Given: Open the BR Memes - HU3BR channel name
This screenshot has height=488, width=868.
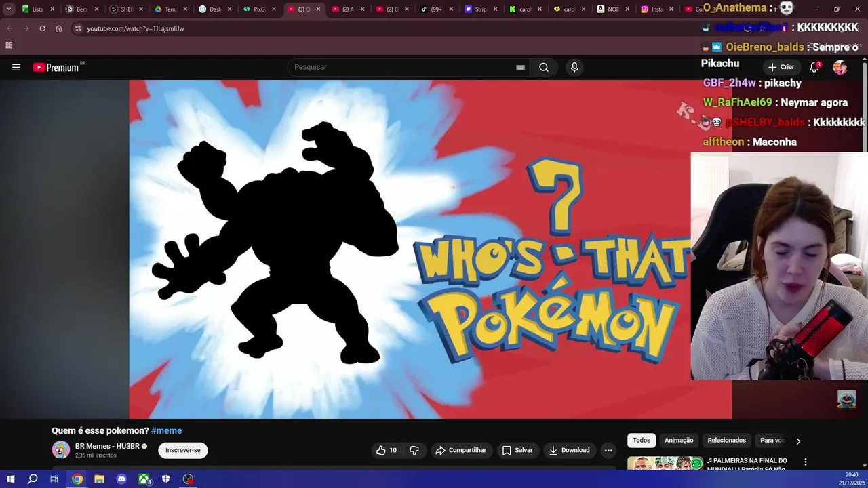Looking at the screenshot, I should coord(107,446).
